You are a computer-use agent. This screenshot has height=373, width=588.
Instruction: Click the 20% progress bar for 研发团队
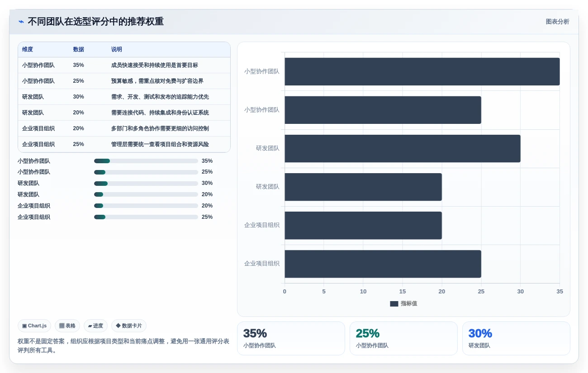146,194
